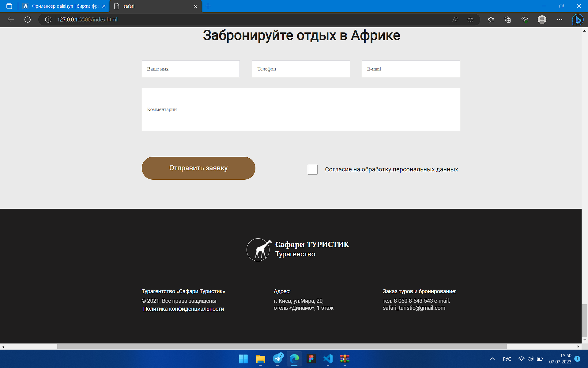Screen dimensions: 588x368
Task: Open Bing chat sidebar icon
Action: [x=578, y=20]
